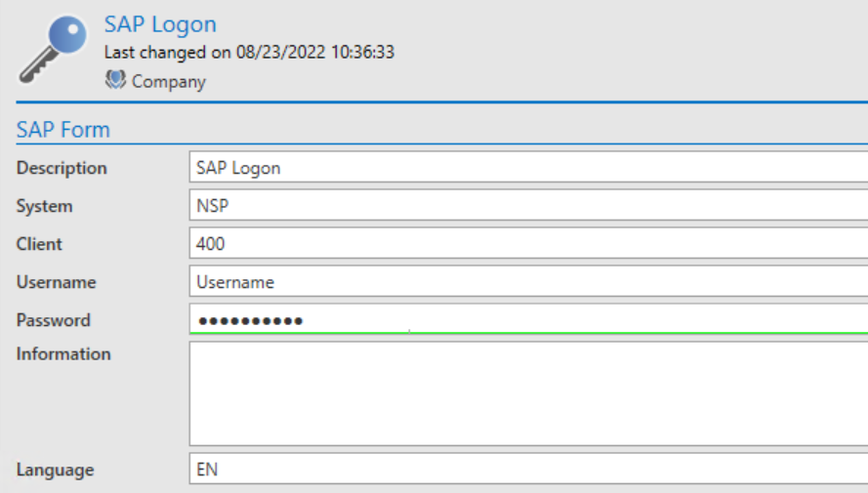
Task: Focus the Description field
Action: point(528,167)
